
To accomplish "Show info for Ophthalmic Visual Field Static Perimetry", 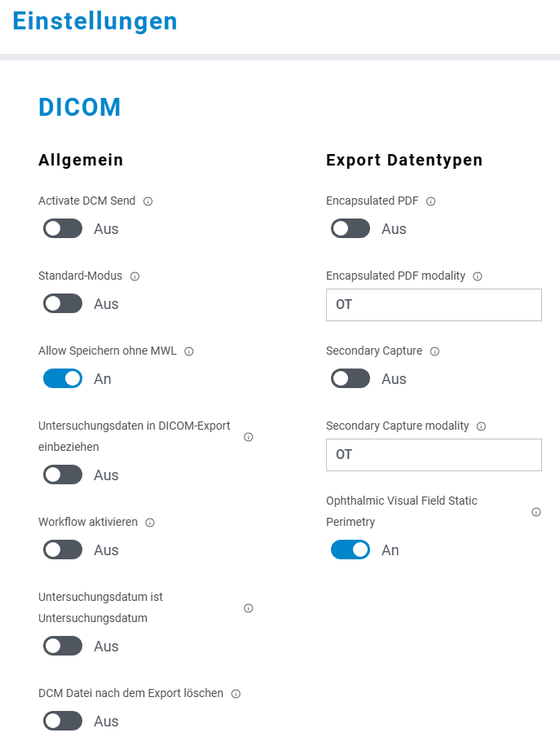I will coord(536,512).
